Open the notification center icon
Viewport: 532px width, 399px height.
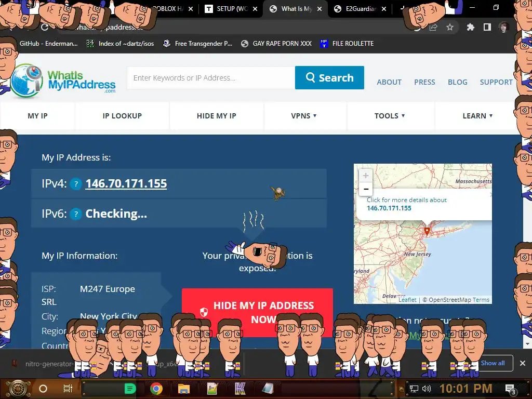[x=511, y=389]
